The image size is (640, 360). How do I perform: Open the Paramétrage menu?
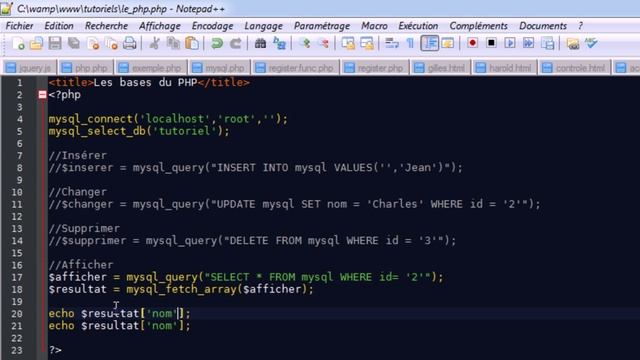click(322, 26)
